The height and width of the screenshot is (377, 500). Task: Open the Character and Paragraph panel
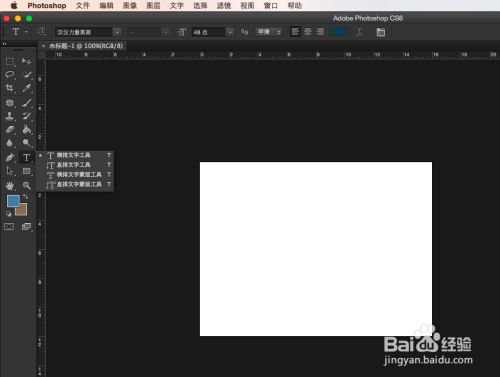(381, 32)
